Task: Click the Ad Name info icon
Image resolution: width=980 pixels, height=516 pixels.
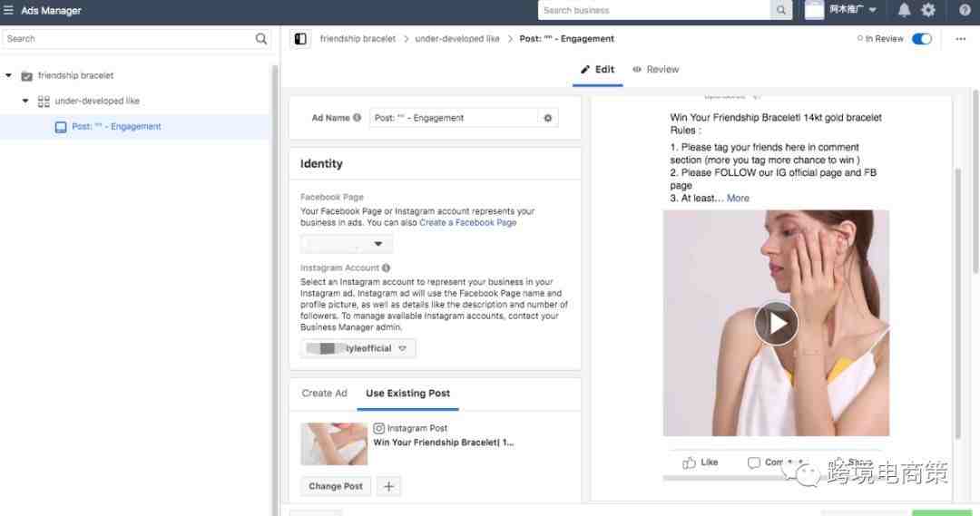Action: tap(357, 118)
